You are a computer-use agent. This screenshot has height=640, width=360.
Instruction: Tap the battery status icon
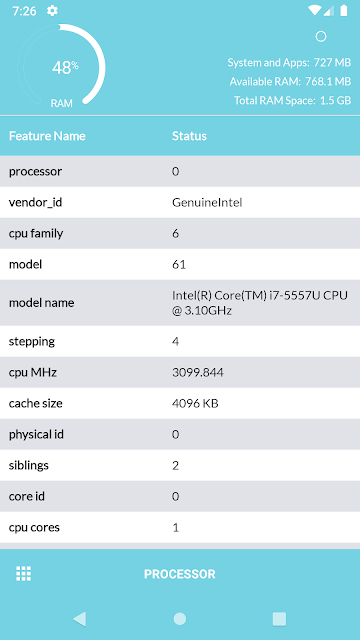coord(344,11)
